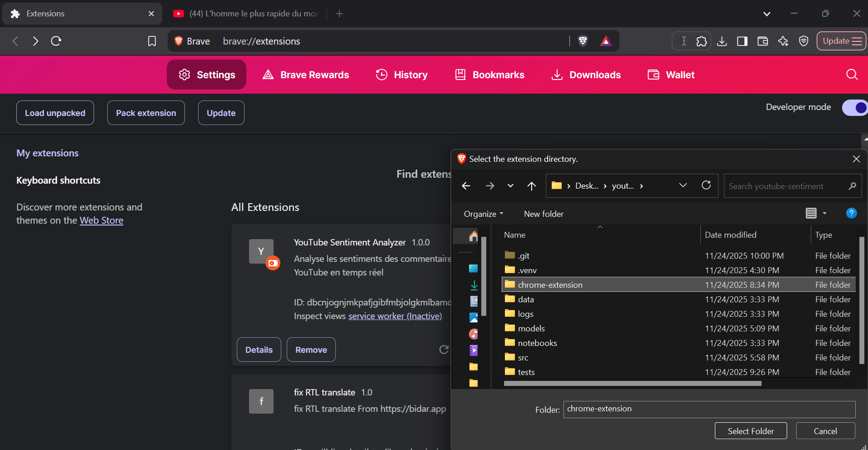Click the horizontal scrollbar in file list
This screenshot has height=450, width=868.
(x=633, y=383)
